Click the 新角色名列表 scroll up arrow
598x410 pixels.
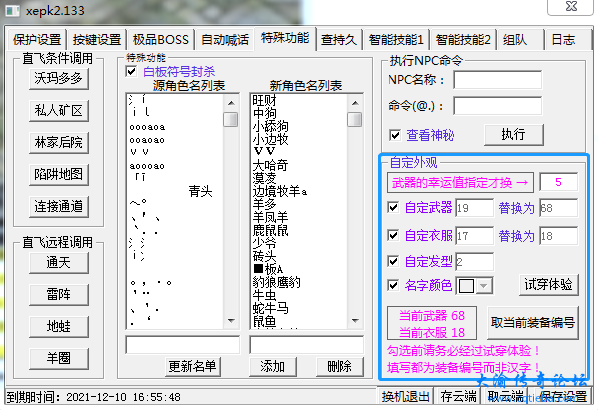pos(355,103)
